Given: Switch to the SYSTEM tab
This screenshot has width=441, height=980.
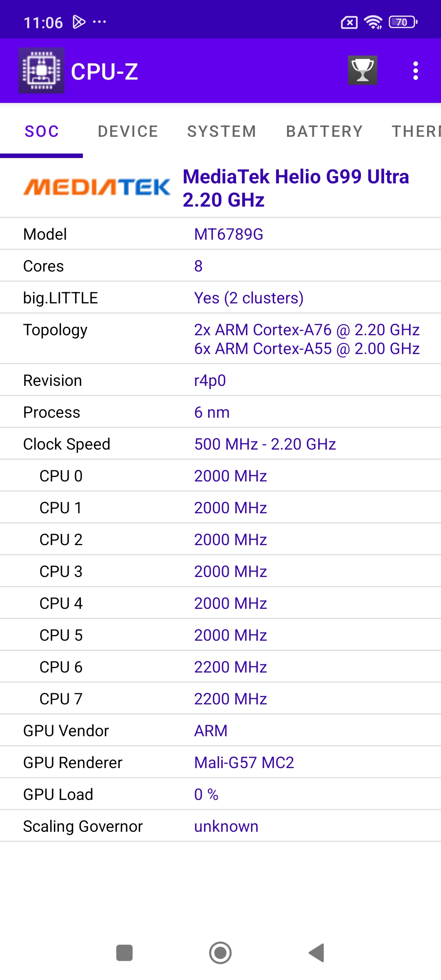Looking at the screenshot, I should point(222,131).
